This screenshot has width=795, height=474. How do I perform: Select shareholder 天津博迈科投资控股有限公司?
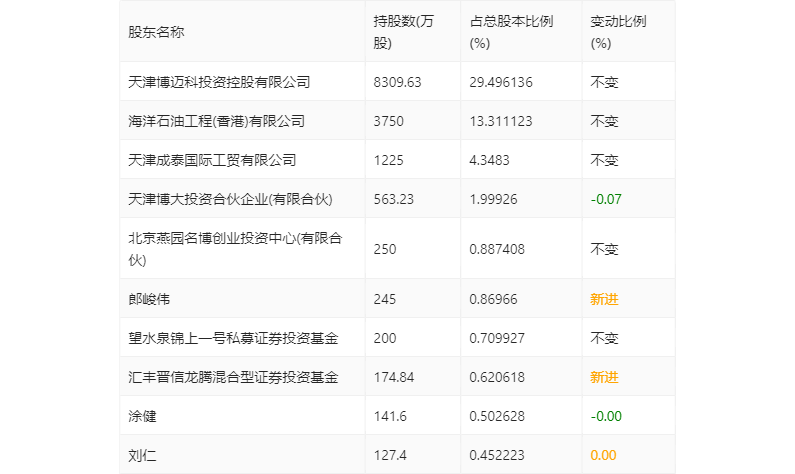tap(219, 82)
